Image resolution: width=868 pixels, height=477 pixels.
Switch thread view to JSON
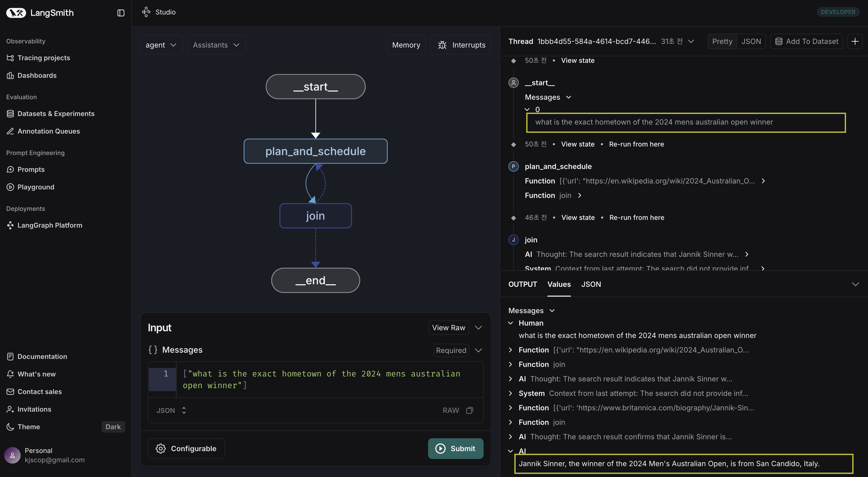click(751, 41)
